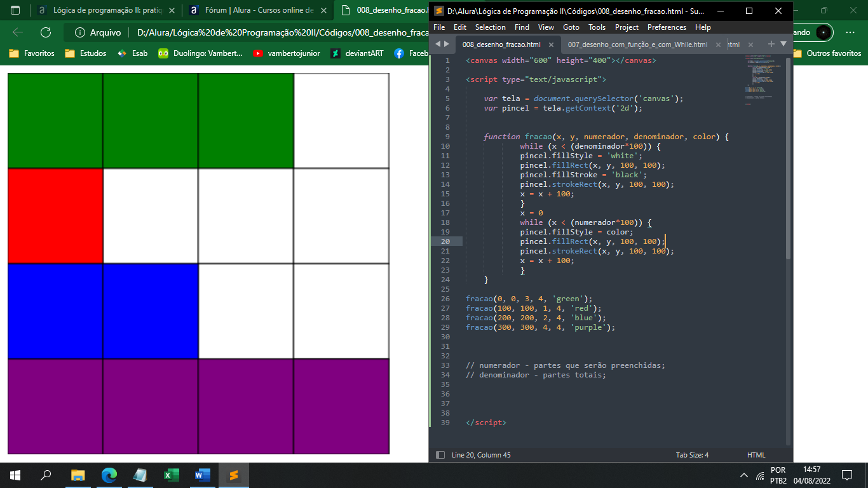
Task: Toggle Sublime side bar from status bar
Action: coord(440,455)
